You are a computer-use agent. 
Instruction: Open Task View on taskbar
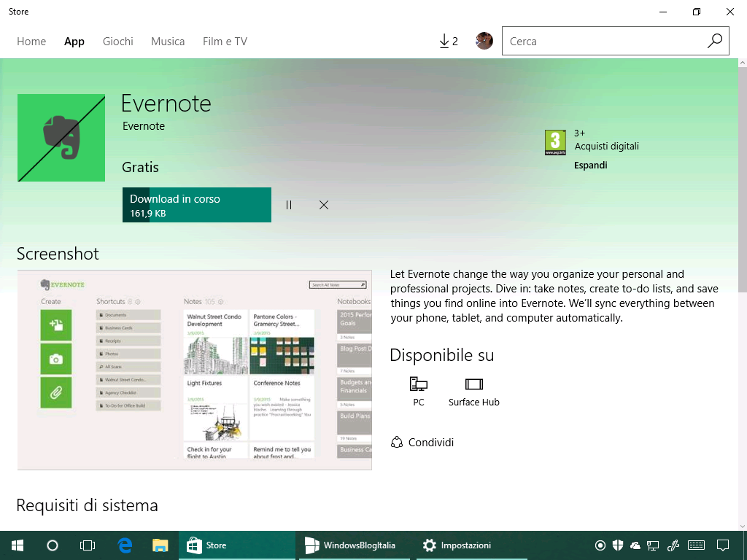point(88,545)
